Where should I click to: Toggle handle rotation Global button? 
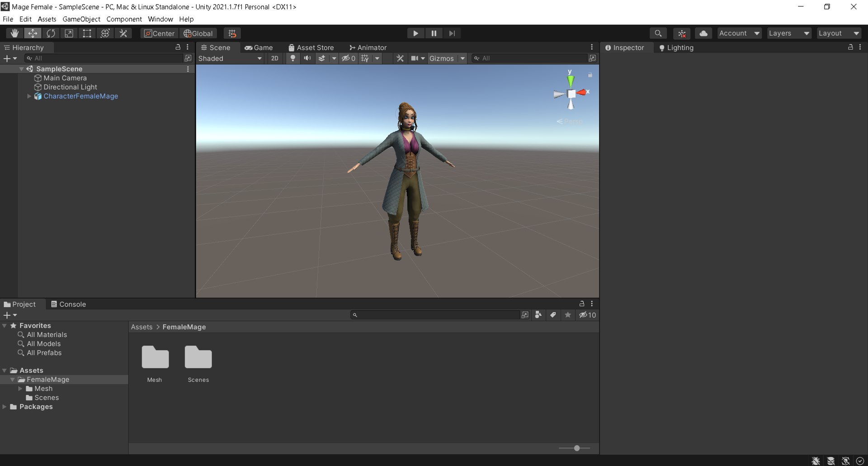(198, 33)
